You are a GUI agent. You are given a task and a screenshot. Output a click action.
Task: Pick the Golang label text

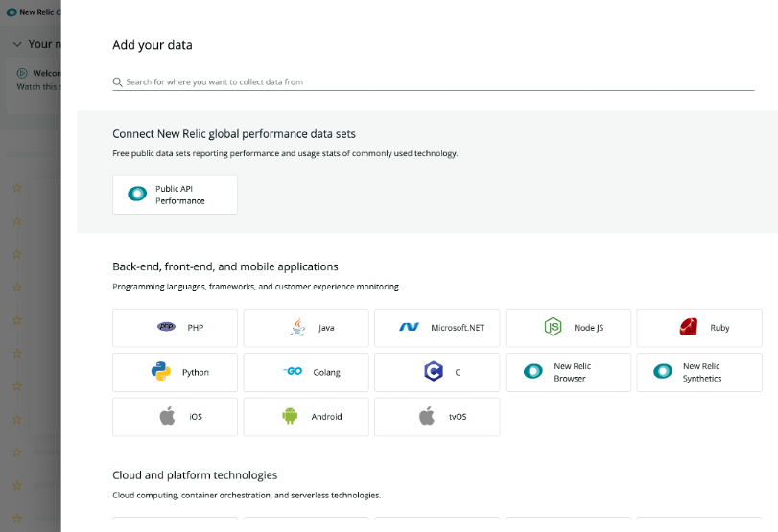point(326,372)
